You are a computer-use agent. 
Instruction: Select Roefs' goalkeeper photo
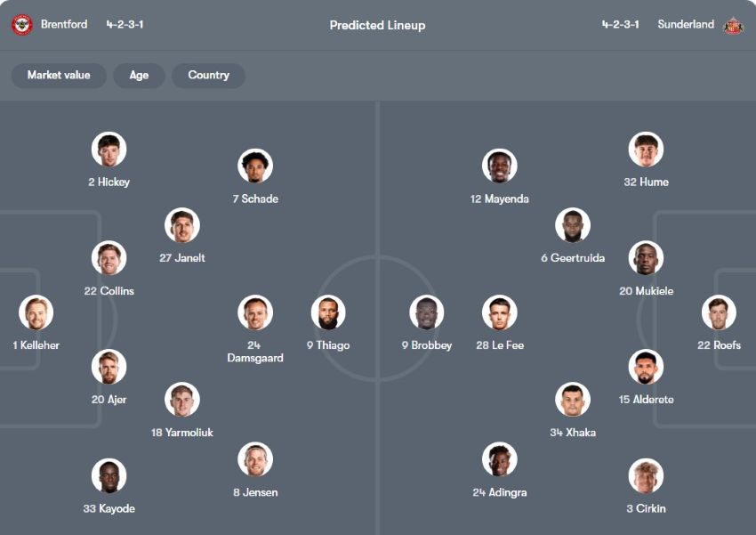(x=719, y=312)
